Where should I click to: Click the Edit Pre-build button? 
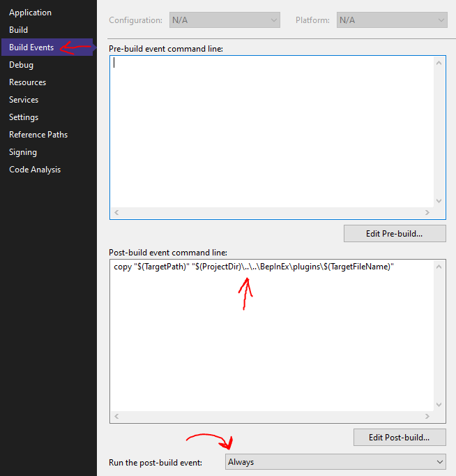395,234
